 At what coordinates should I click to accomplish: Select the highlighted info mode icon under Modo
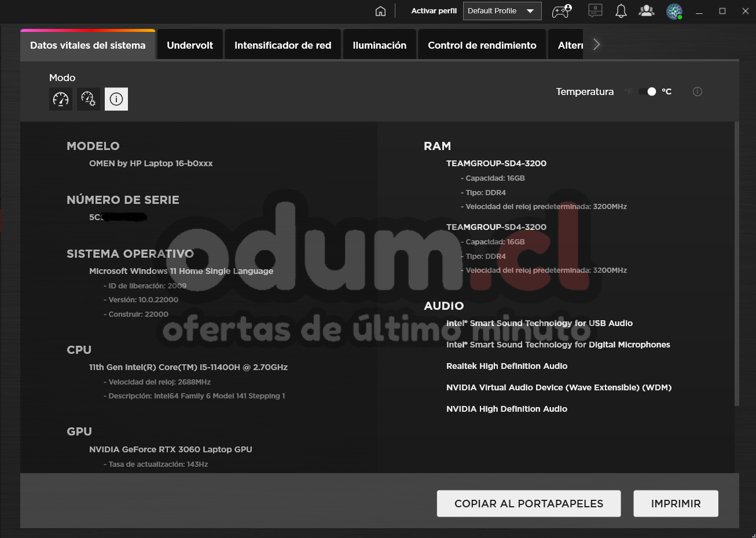(116, 99)
